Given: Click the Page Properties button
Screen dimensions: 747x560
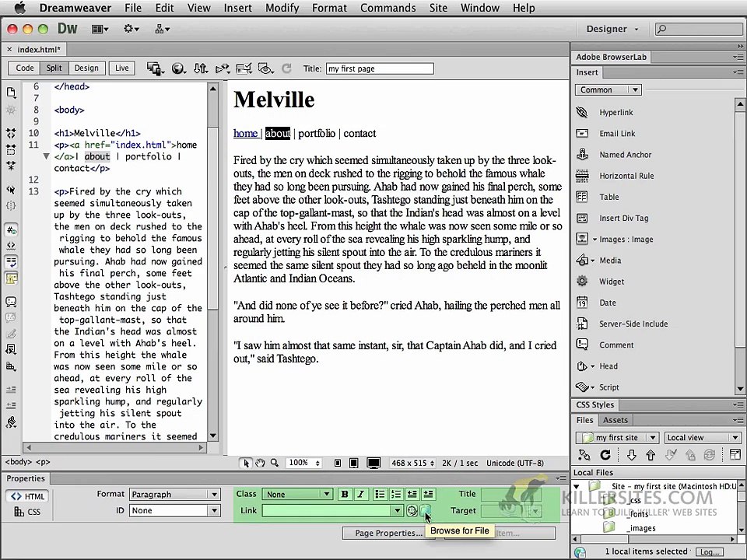Looking at the screenshot, I should coord(388,533).
